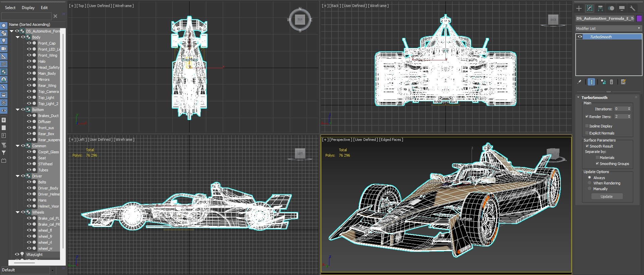644x275 pixels.
Task: Click Make Unique modifier icon
Action: (603, 82)
